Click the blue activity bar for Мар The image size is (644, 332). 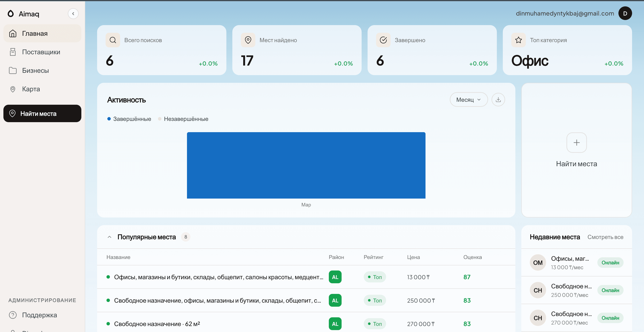(306, 165)
